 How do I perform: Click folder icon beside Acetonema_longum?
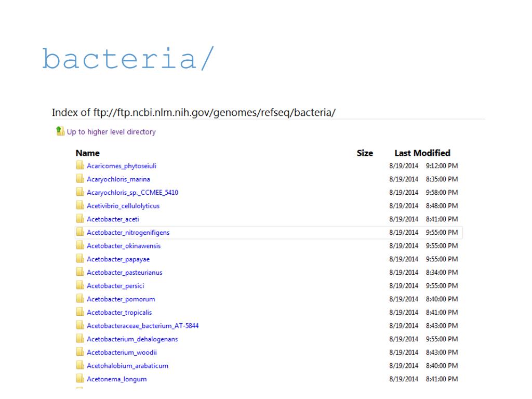pyautogui.click(x=80, y=379)
